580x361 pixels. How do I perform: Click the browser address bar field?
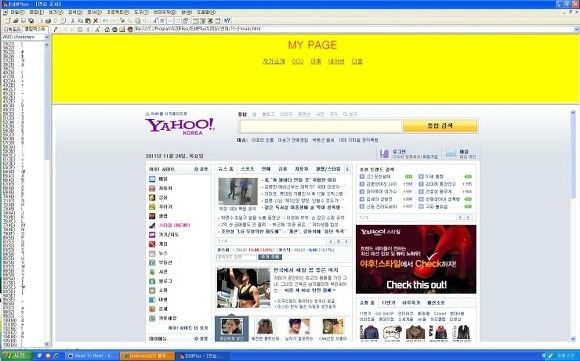[x=353, y=29]
